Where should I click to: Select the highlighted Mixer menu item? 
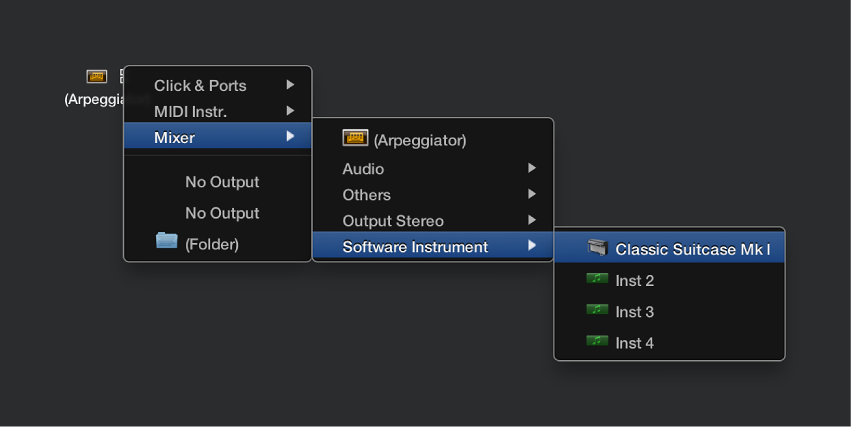coord(218,136)
